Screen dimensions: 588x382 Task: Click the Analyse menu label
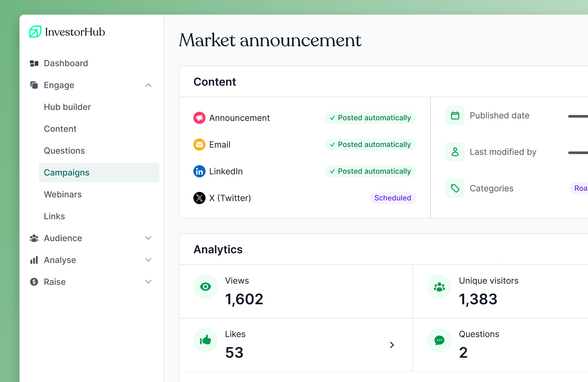coord(60,260)
